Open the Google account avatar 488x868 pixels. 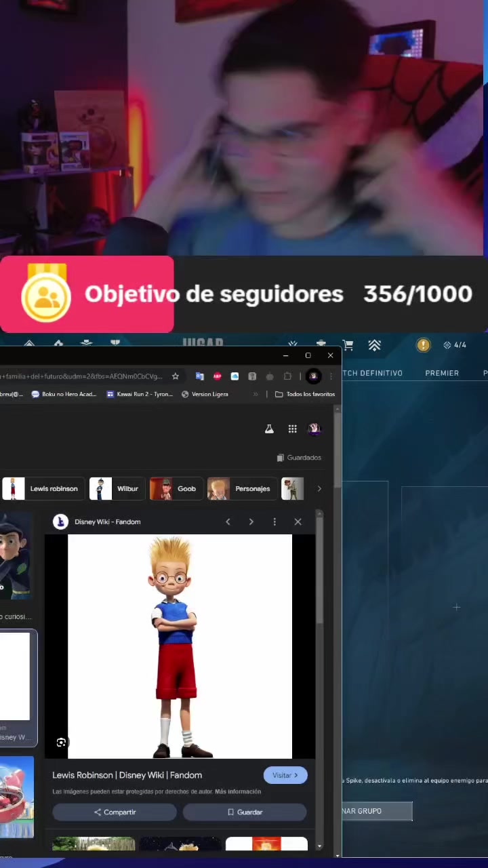pyautogui.click(x=314, y=429)
